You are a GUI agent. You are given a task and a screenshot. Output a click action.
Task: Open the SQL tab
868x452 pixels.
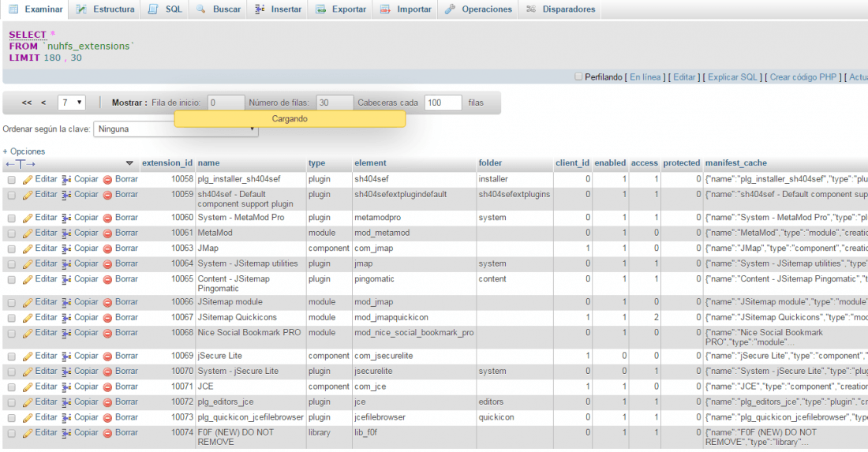[x=165, y=9]
